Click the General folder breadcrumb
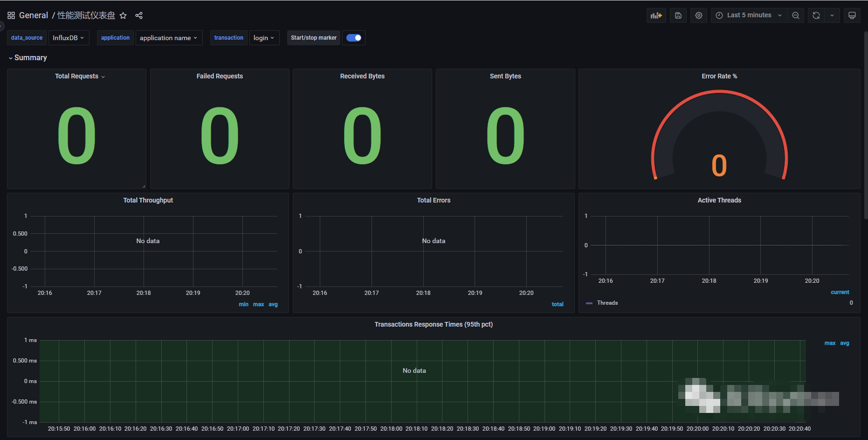The height and width of the screenshot is (440, 868). (x=34, y=15)
